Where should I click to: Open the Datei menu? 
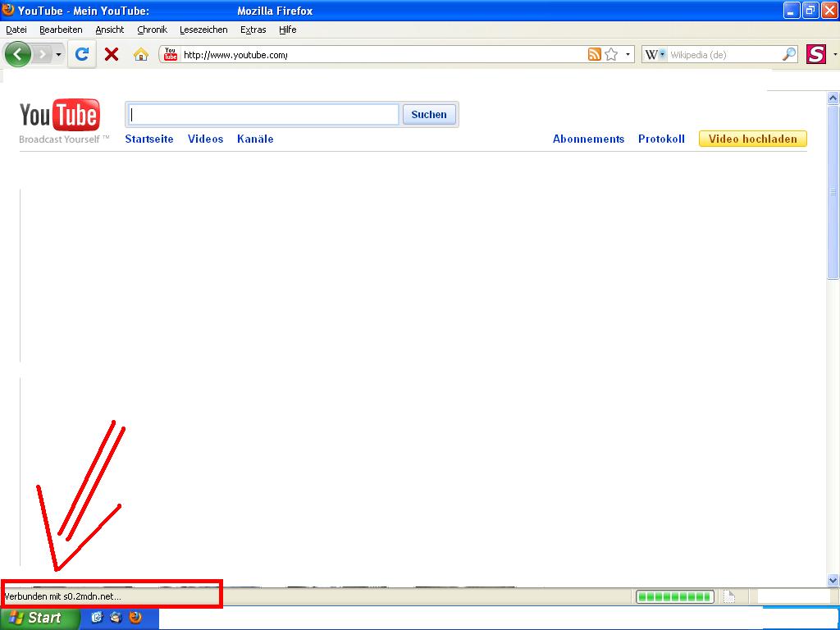coord(16,30)
